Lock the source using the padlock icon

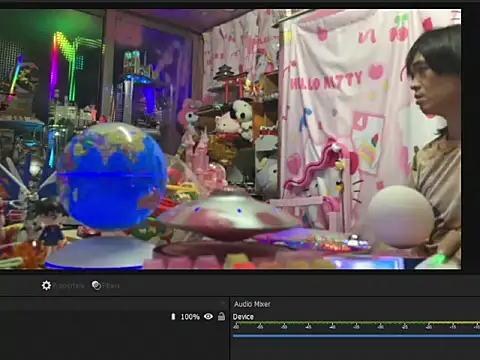221,316
